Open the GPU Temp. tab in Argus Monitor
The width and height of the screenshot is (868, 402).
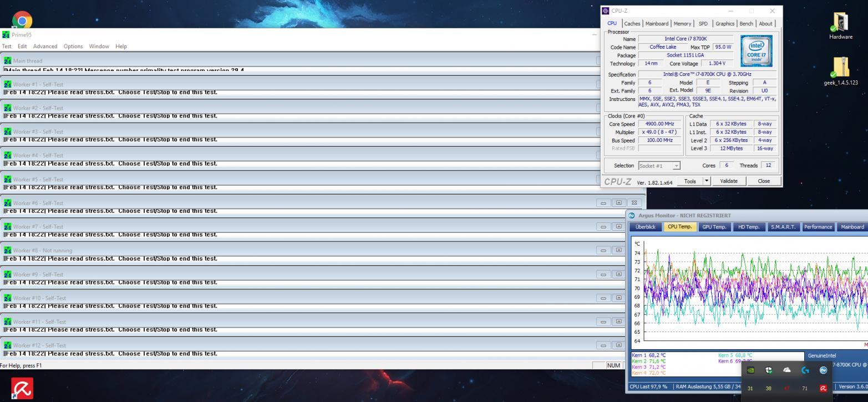714,227
